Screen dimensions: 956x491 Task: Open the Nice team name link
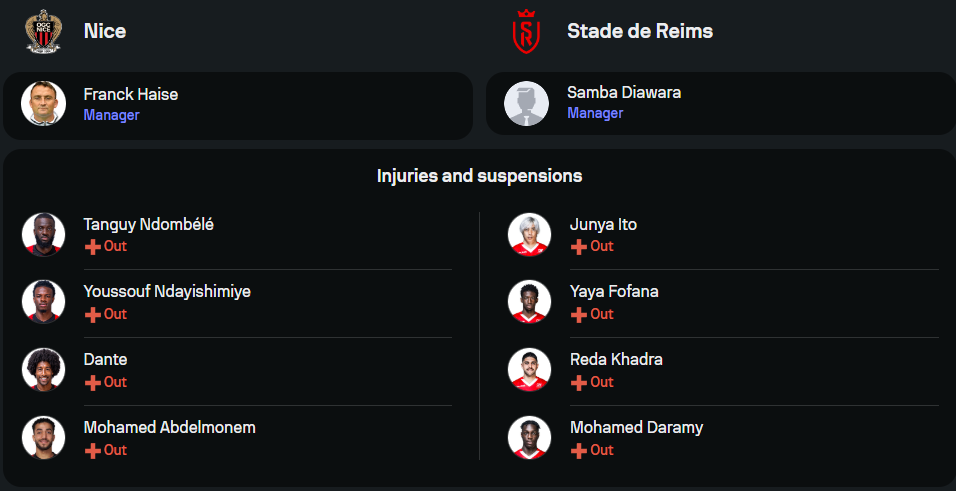(x=104, y=31)
